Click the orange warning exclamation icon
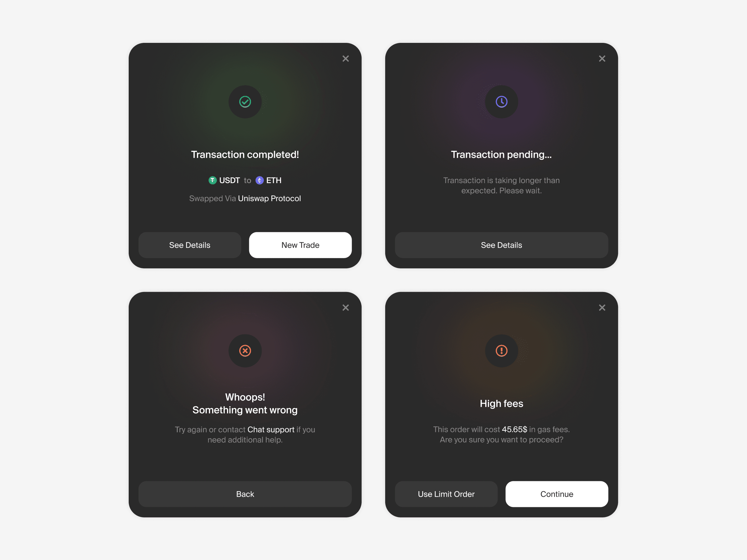Screen dimensions: 747x560 500,351
